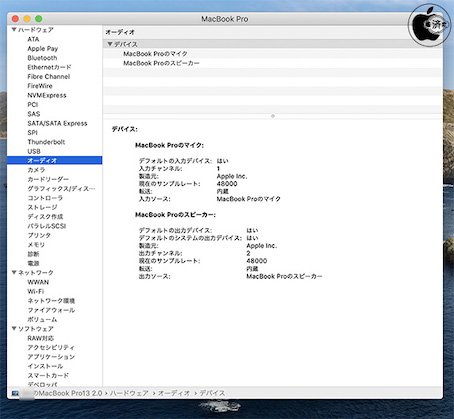The image size is (454, 419).
Task: Select the ストレージ entry
Action: [x=42, y=207]
